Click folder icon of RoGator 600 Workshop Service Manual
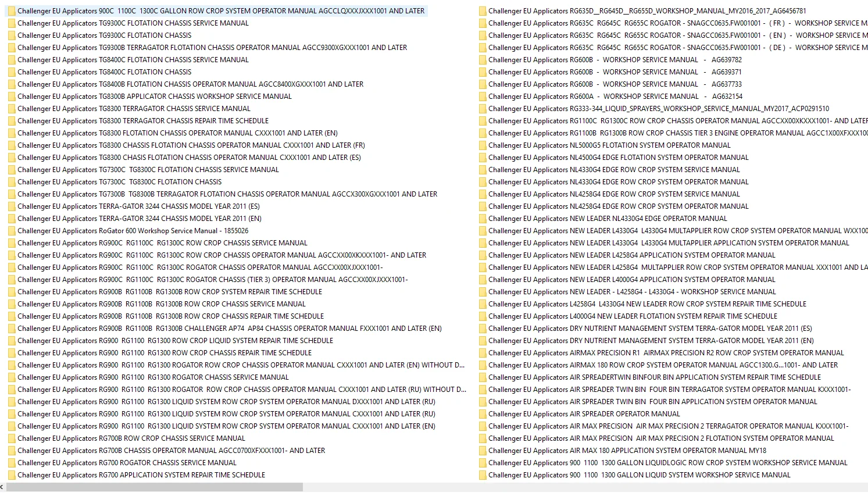The image size is (868, 503). (x=12, y=231)
